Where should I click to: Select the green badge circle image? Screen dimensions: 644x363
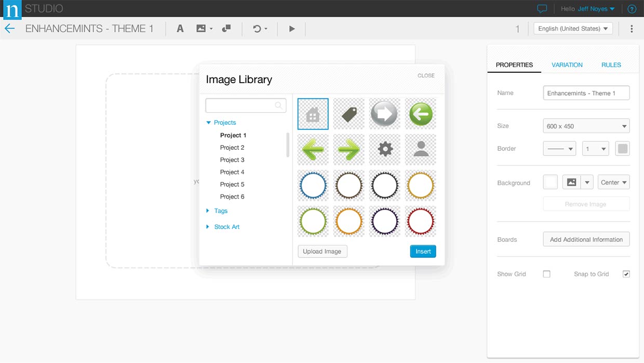click(313, 222)
